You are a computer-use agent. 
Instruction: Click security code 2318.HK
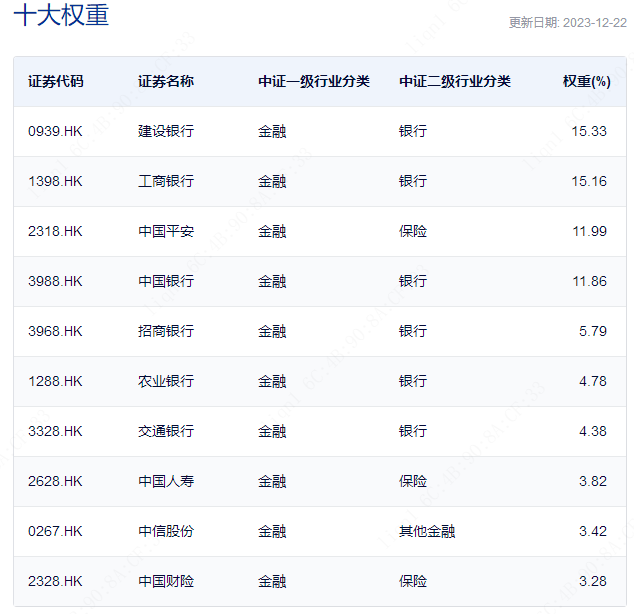click(x=56, y=231)
